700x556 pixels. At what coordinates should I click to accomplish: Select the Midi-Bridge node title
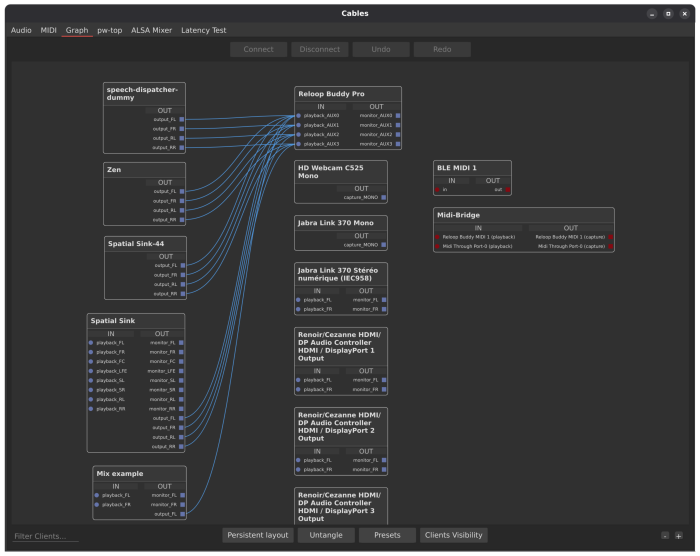[x=458, y=215]
